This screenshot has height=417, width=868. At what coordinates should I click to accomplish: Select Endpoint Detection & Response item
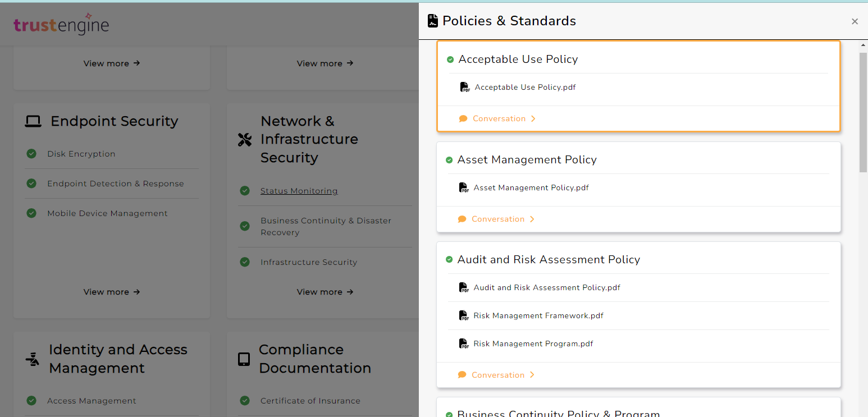pyautogui.click(x=116, y=184)
